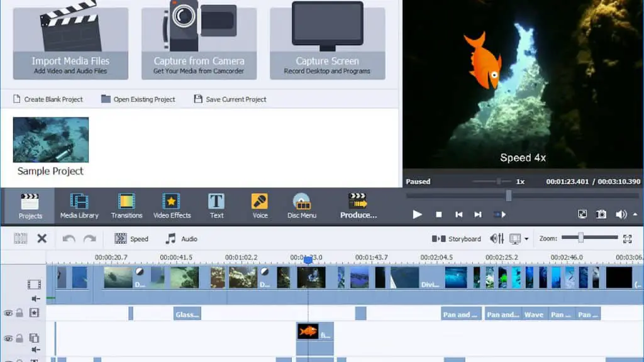Screen dimensions: 644x362
Task: Select the main video track filmstrip icon
Action: tap(34, 284)
